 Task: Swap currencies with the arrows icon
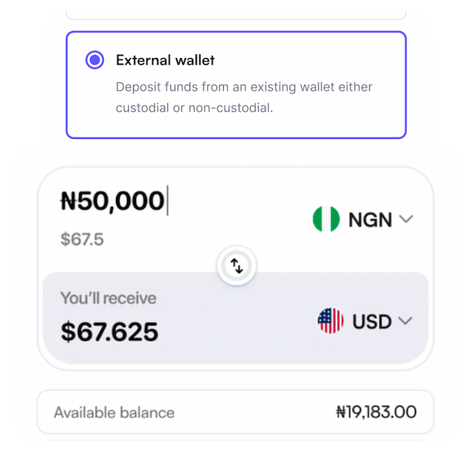237,266
